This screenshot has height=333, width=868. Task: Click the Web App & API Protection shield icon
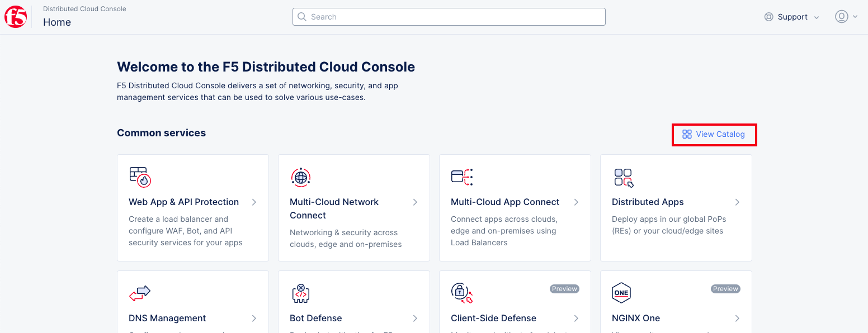click(x=139, y=176)
